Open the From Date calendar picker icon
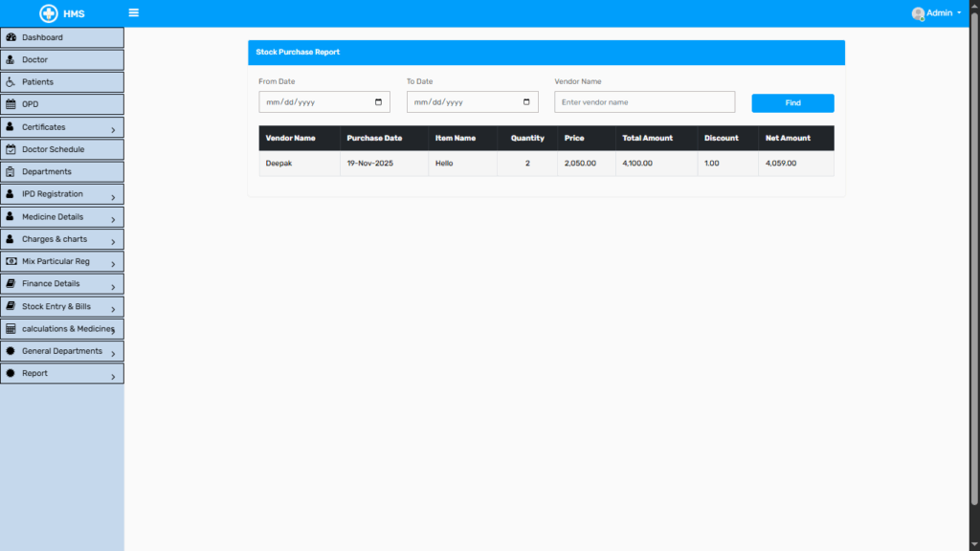Viewport: 980px width, 551px height. [x=378, y=102]
